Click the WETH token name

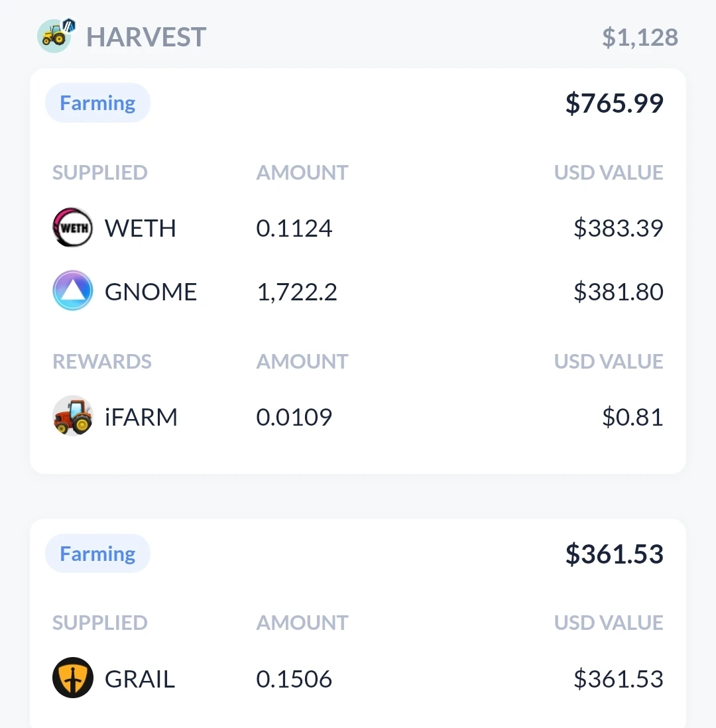[141, 228]
